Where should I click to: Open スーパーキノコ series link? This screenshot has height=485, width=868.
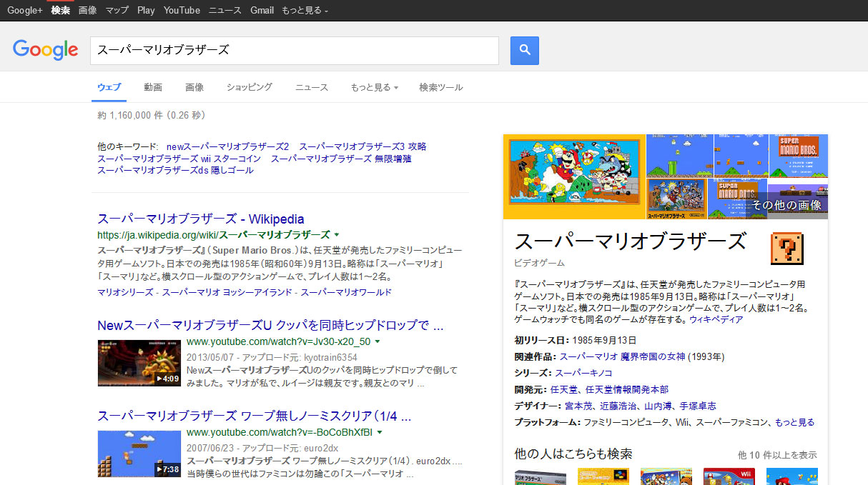pos(583,373)
